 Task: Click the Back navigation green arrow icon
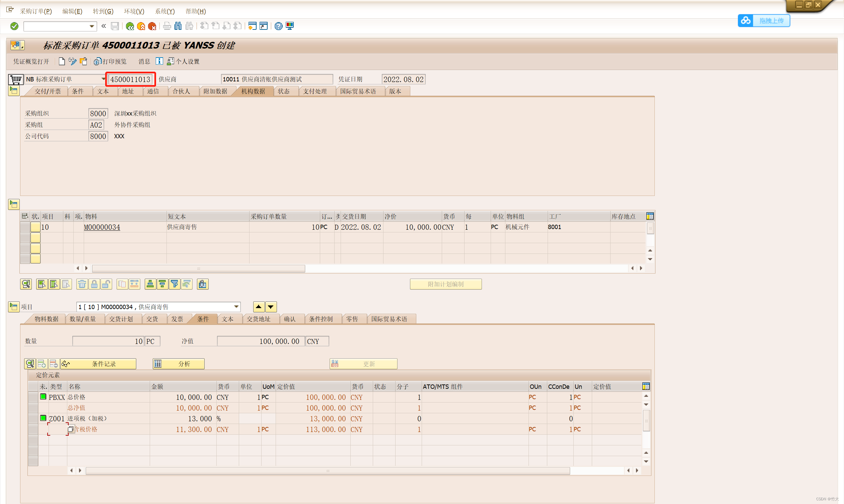[x=130, y=26]
